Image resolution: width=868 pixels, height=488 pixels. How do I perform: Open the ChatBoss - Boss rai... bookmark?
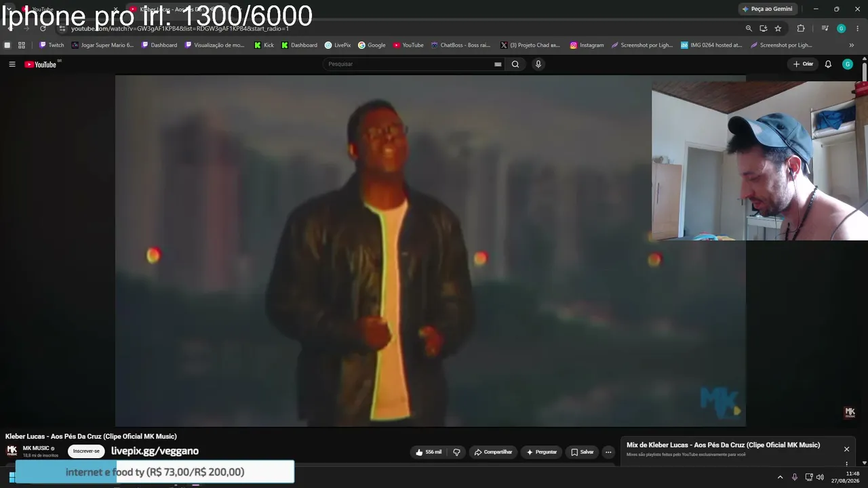[460, 45]
